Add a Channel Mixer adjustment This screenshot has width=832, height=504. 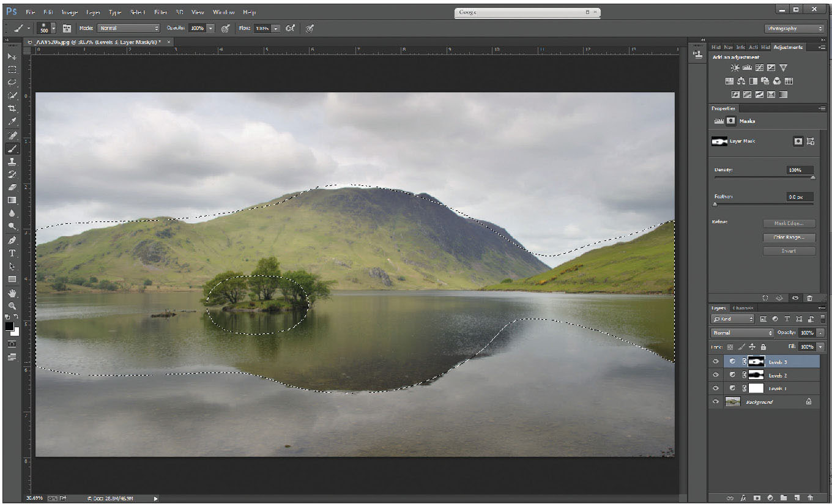(x=776, y=81)
